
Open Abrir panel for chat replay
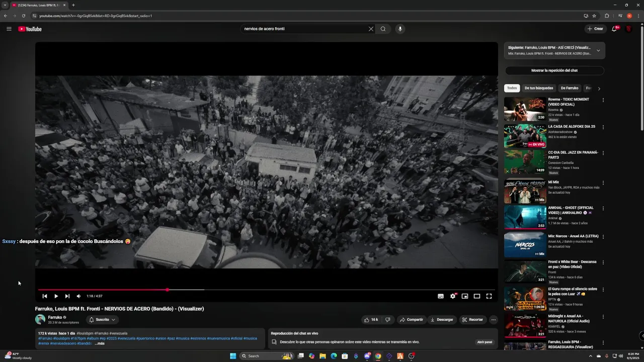click(x=485, y=342)
